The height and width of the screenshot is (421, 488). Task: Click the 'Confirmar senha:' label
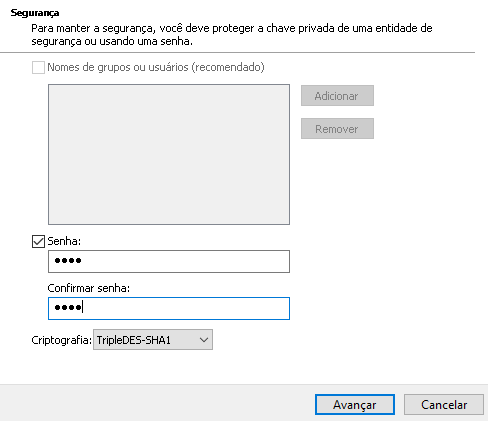point(89,288)
